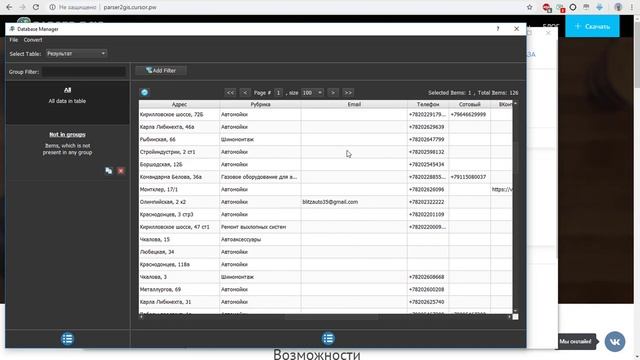This screenshot has width=640, height=360.
Task: Click the blue list icon below the data table
Action: 328,338
